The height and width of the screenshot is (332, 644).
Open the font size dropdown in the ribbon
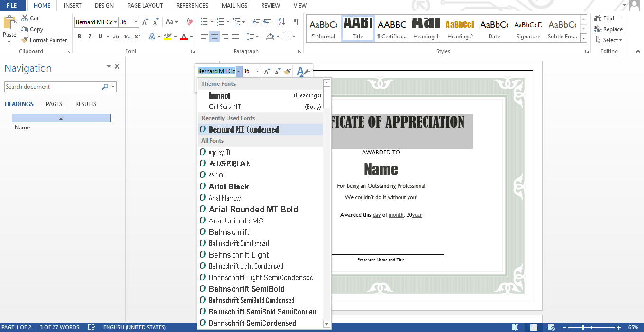[x=136, y=22]
